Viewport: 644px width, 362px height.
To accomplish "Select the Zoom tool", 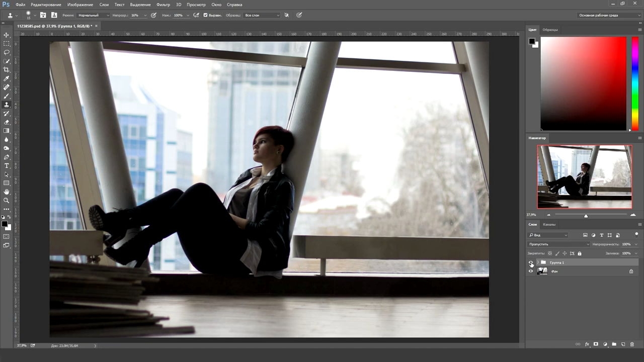I will click(7, 201).
